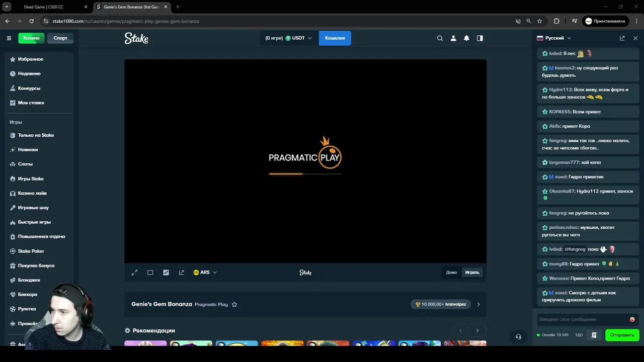Screen dimensions: 644x362
Task: Open the hamburger menu in Stake header
Action: point(9,38)
